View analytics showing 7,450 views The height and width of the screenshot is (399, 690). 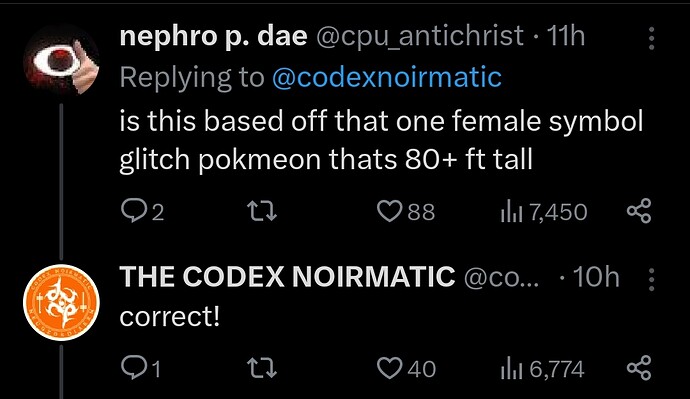[x=543, y=212]
